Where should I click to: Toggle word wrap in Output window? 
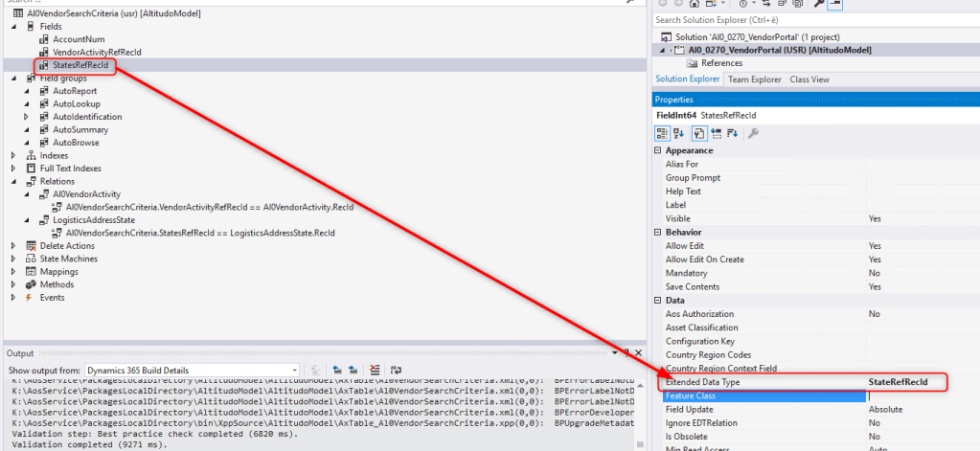(395, 371)
